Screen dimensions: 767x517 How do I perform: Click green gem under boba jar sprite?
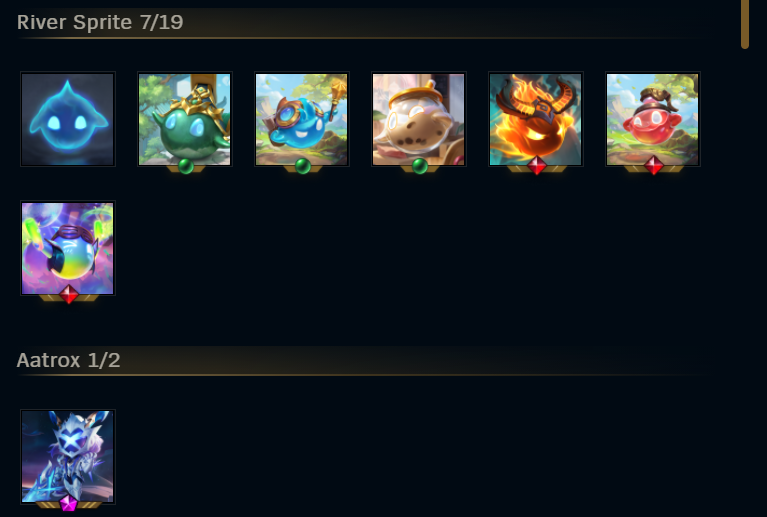pyautogui.click(x=420, y=166)
